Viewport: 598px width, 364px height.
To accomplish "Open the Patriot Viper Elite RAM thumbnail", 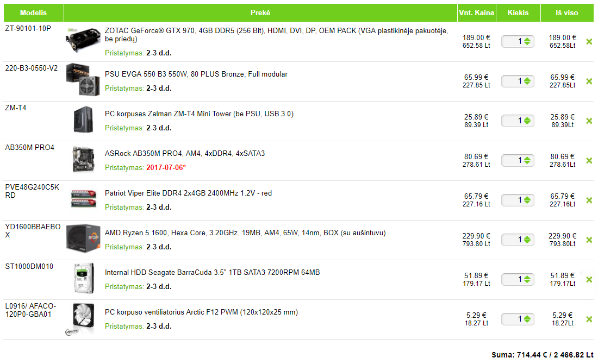I will [x=84, y=199].
